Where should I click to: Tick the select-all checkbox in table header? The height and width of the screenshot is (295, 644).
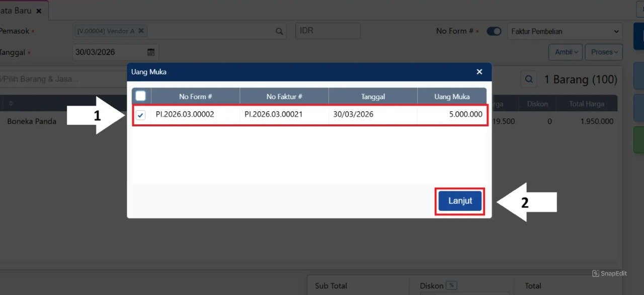click(x=141, y=96)
